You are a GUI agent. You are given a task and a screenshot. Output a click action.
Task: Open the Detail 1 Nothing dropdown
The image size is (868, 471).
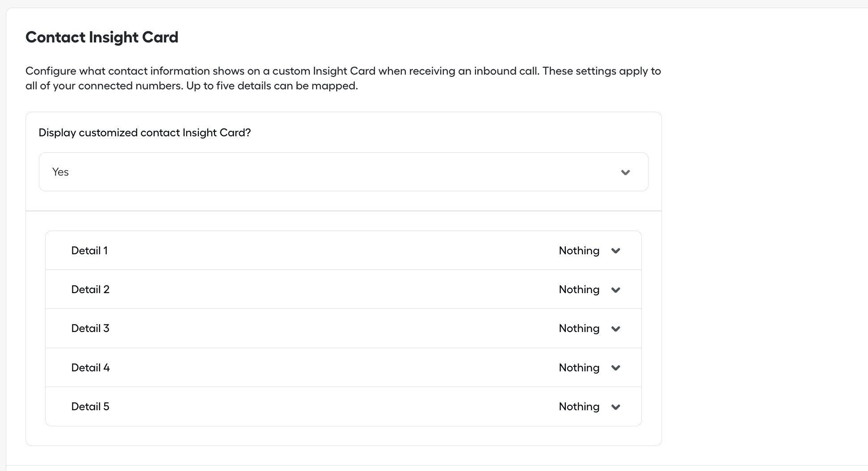coord(589,251)
